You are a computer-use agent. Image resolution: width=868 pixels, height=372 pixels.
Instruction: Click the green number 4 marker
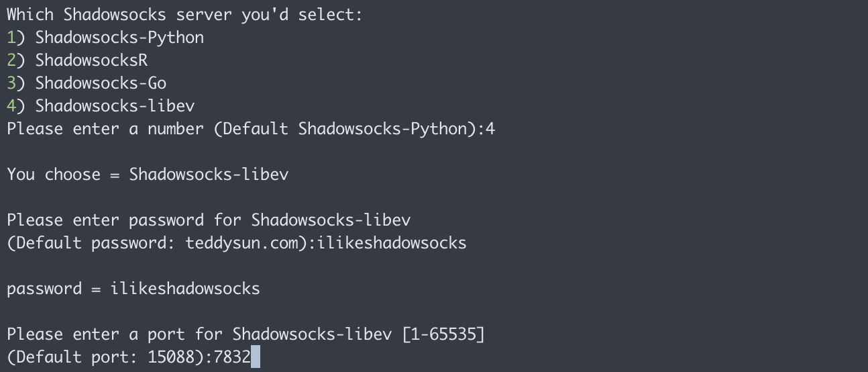(11, 106)
